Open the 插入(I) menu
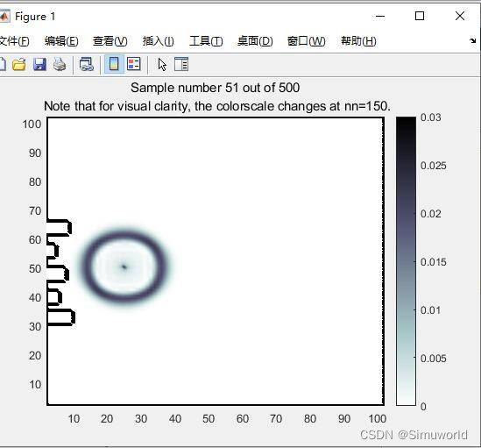 [159, 41]
